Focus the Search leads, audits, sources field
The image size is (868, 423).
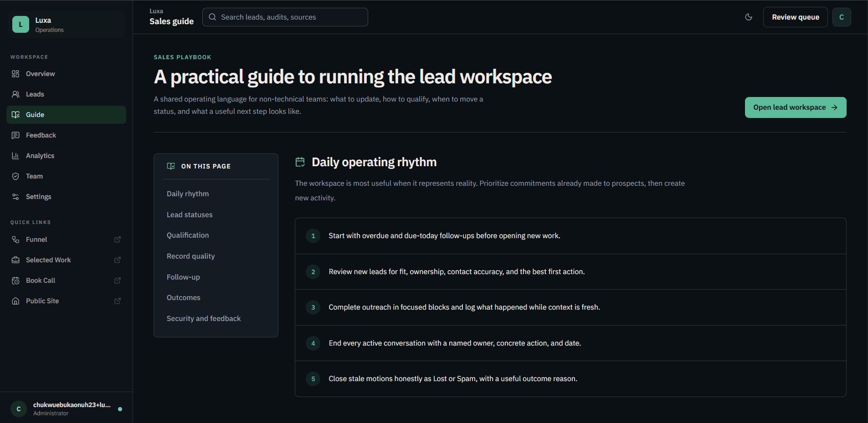pos(285,17)
